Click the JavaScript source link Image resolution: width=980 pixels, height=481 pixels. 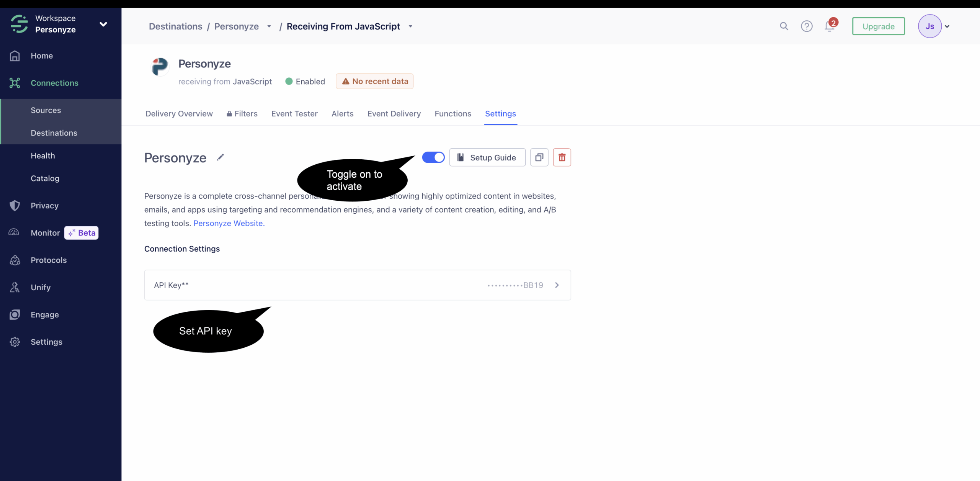click(x=252, y=82)
